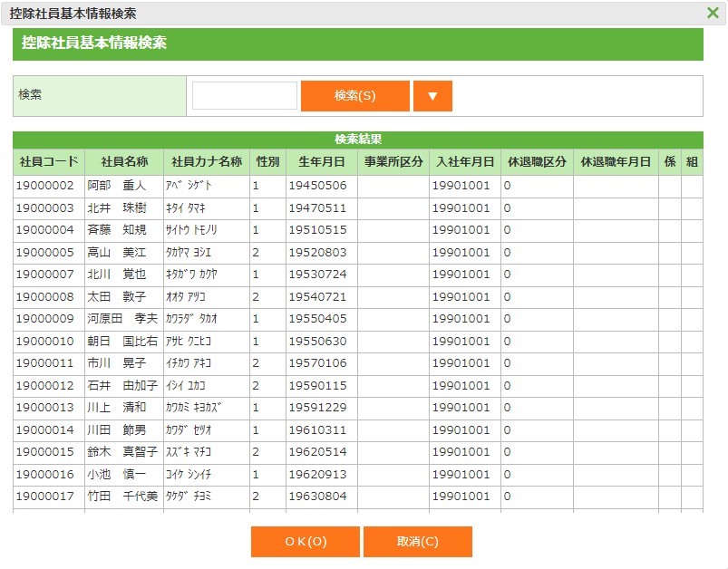Select employee code 19000008

coord(45,296)
